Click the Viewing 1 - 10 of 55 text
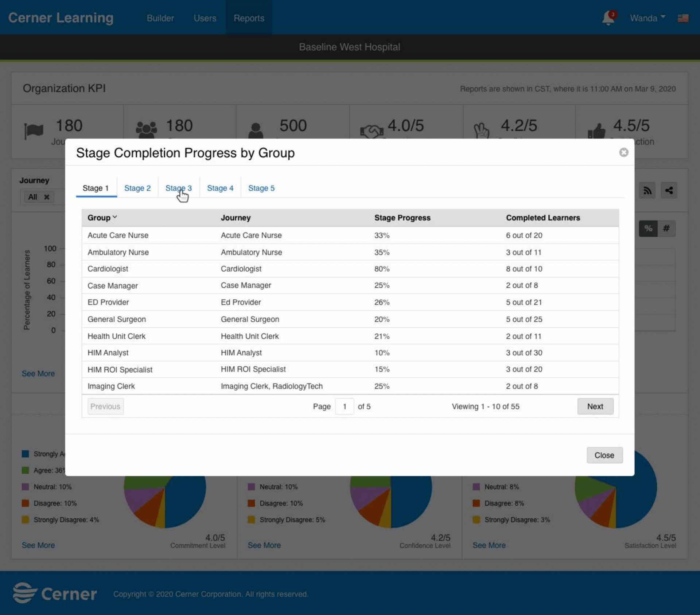Viewport: 700px width, 615px height. pyautogui.click(x=486, y=406)
